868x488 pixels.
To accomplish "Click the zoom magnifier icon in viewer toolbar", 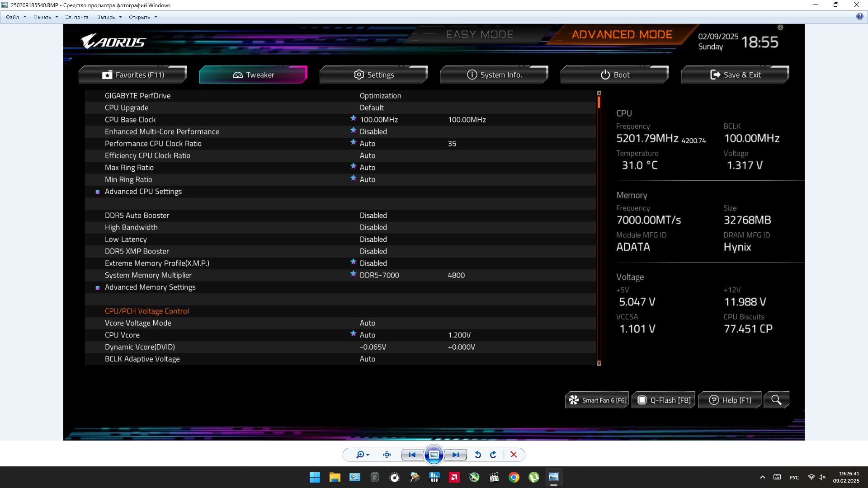I will (x=360, y=455).
